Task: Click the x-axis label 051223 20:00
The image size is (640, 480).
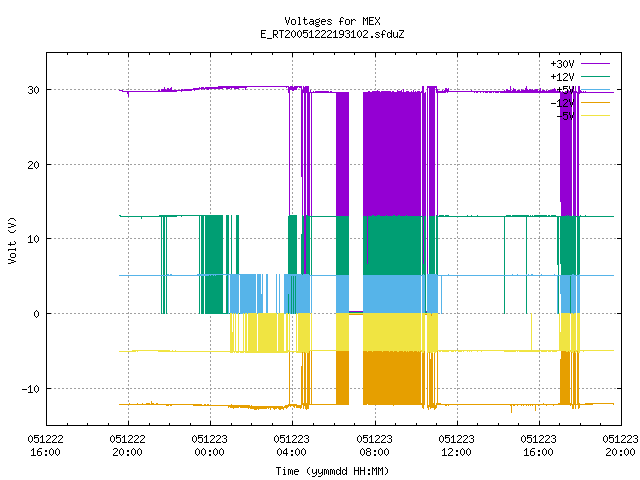Action: 620,446
